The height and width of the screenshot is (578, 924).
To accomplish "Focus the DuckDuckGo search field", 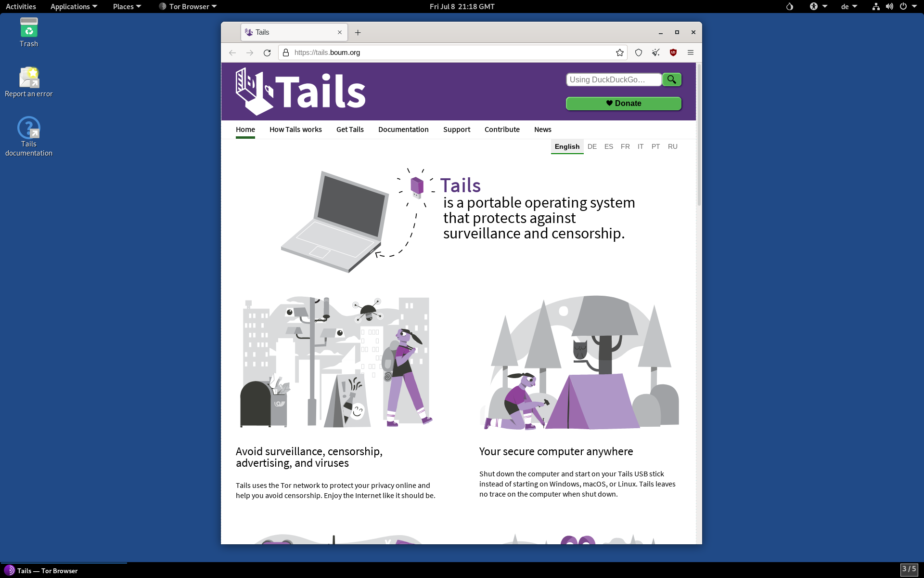I will pyautogui.click(x=614, y=79).
